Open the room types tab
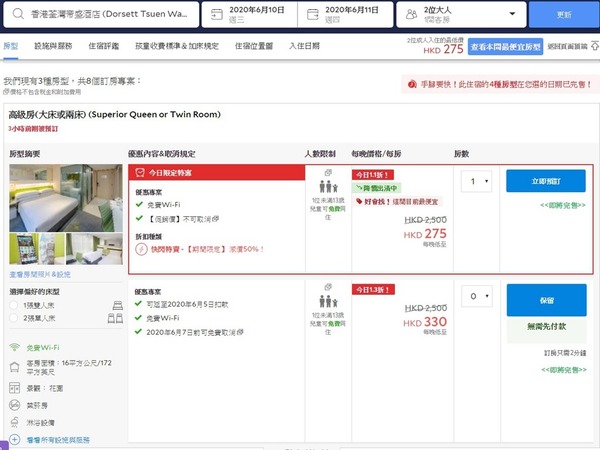This screenshot has width=600, height=450. coord(11,46)
